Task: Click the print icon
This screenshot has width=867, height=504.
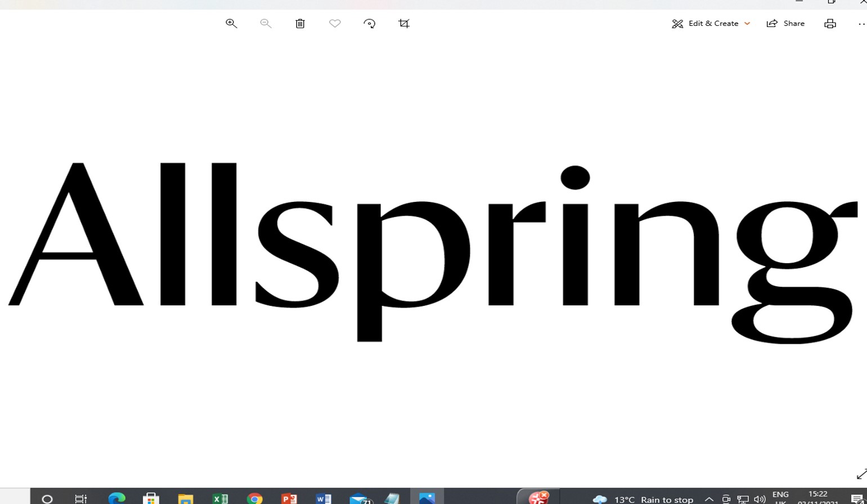Action: coord(830,24)
